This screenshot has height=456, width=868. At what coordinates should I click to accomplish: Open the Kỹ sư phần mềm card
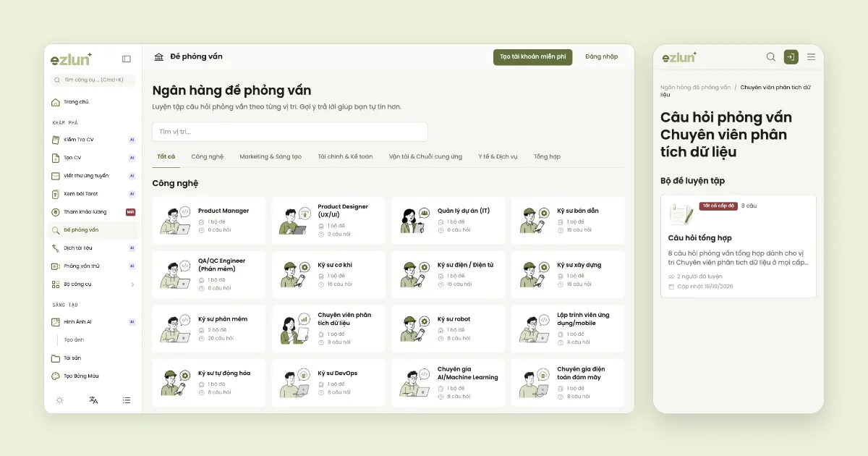[x=209, y=329]
